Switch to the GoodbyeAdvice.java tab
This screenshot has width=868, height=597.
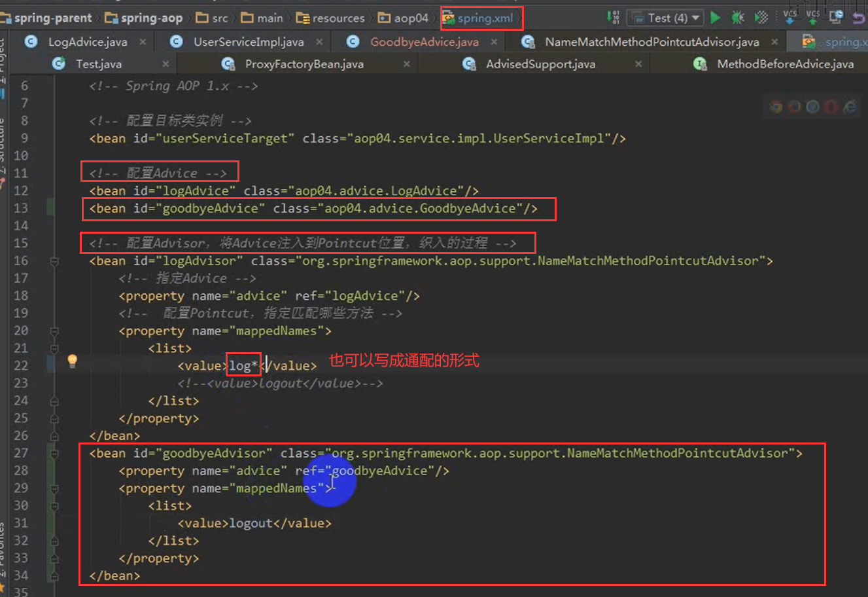(x=425, y=42)
